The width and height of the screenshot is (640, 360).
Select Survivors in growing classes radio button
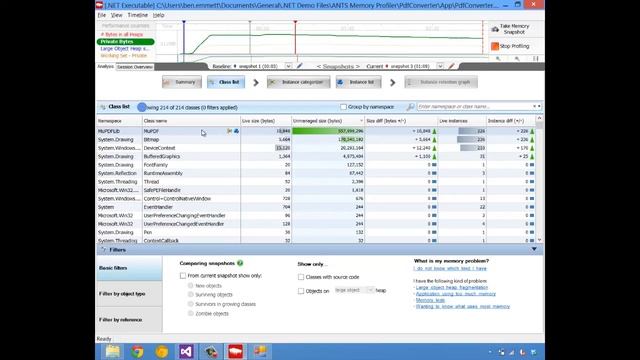pos(191,304)
